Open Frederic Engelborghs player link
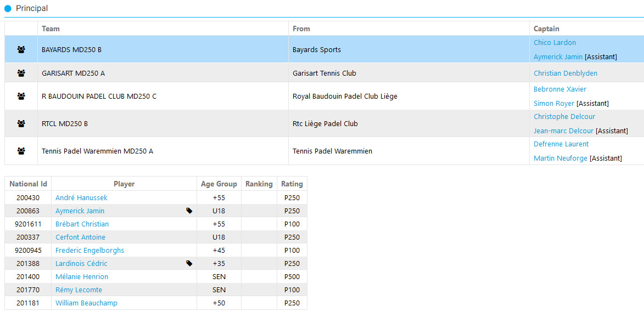Screen dimensions: 644x312 (x=89, y=251)
